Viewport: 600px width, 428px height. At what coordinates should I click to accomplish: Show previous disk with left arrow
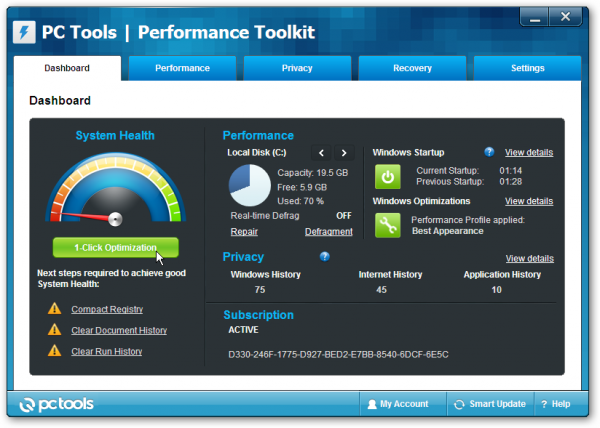click(321, 153)
